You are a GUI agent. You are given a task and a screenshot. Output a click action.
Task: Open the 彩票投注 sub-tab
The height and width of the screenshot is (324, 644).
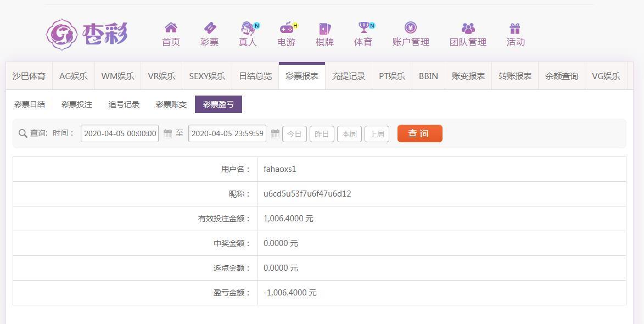(77, 104)
